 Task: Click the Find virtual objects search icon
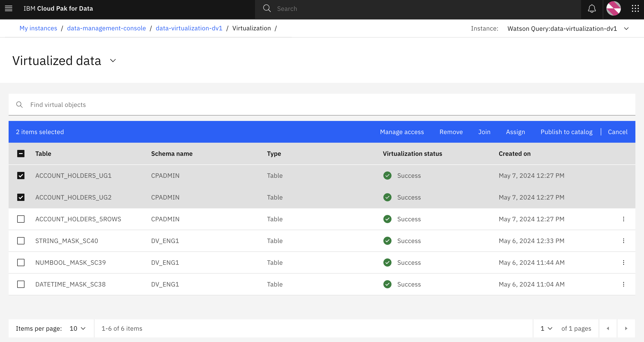click(x=19, y=104)
